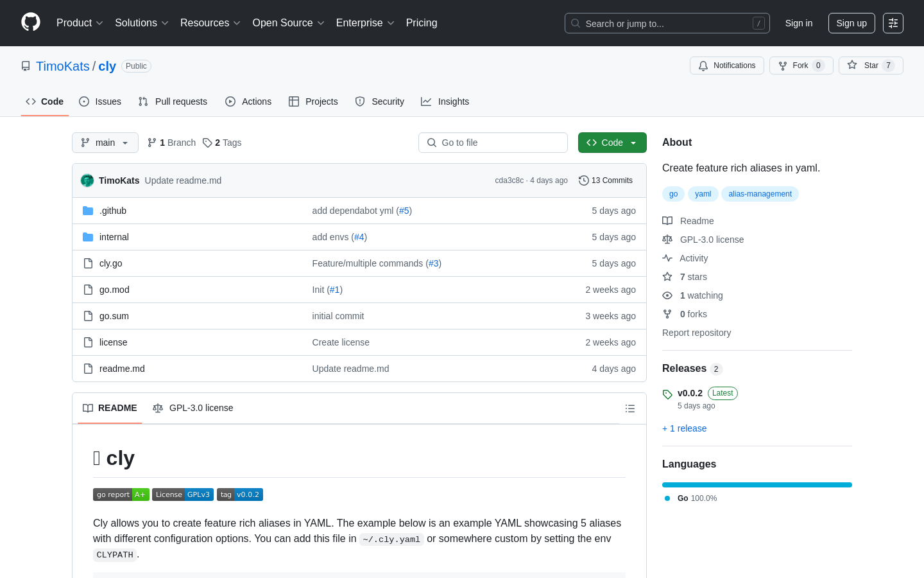Click the Go to file input
The image size is (924, 578).
[x=493, y=143]
